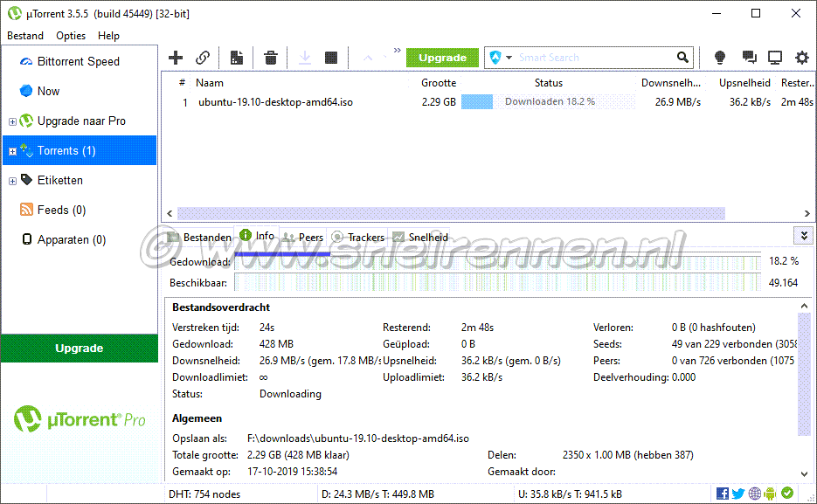Image resolution: width=817 pixels, height=504 pixels.
Task: Click the green sidebar Upgrade button
Action: point(80,348)
